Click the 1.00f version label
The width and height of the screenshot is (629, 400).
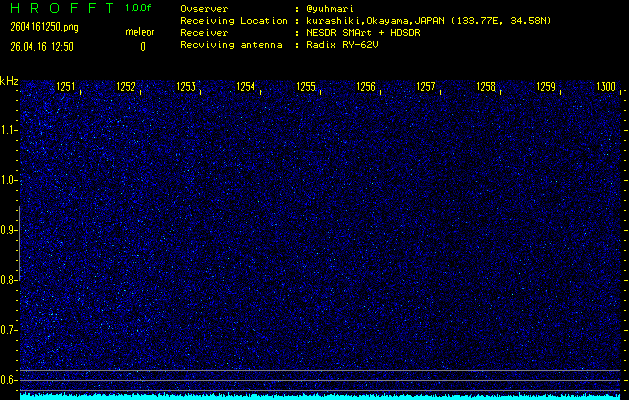click(139, 8)
